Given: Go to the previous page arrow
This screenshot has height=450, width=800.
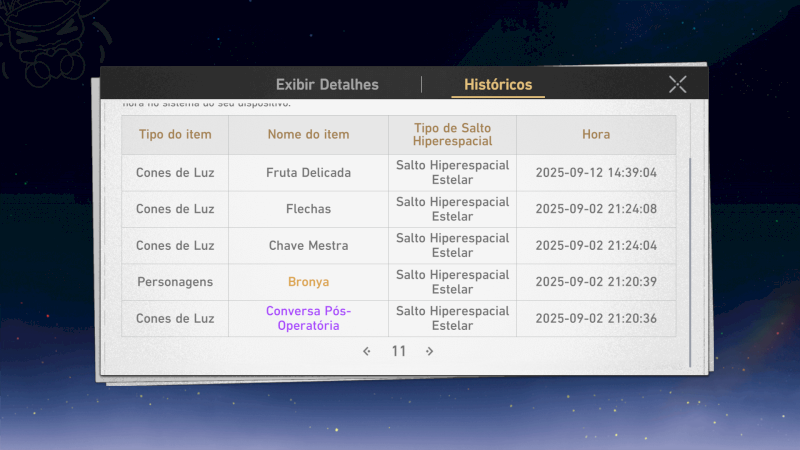Looking at the screenshot, I should (367, 351).
